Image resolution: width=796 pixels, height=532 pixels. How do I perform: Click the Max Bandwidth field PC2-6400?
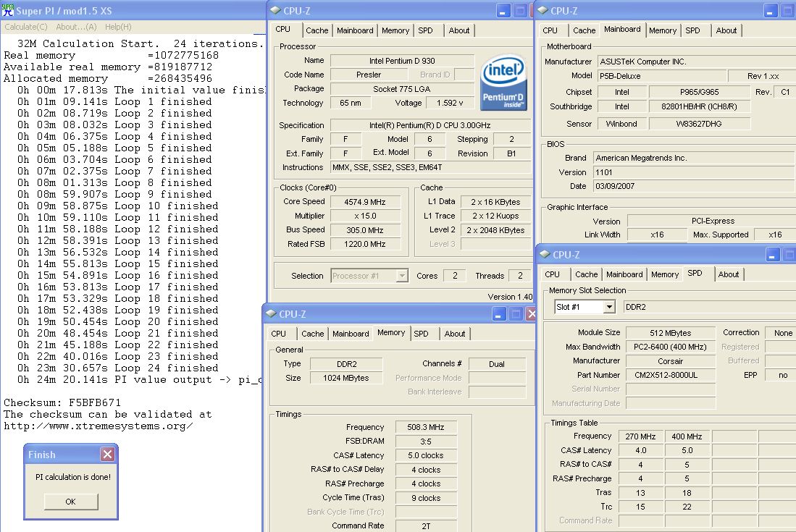click(670, 347)
